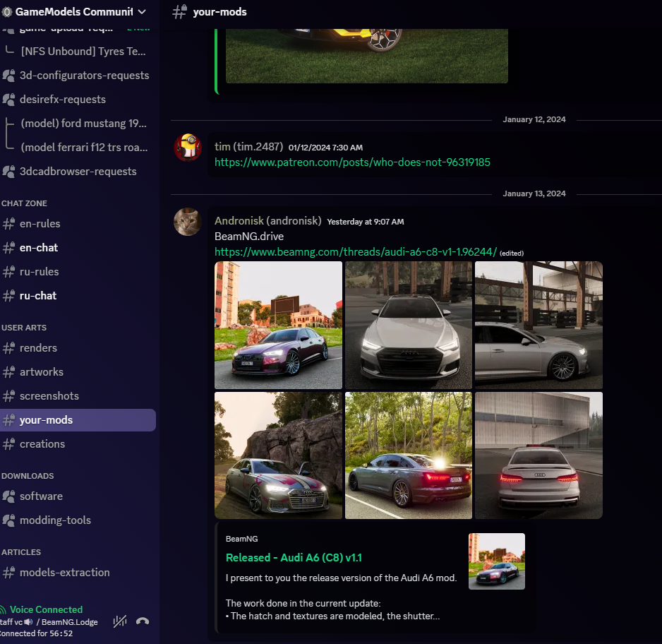Image resolution: width=662 pixels, height=644 pixels.
Task: Open the silver Audi side profile image
Action: [538, 325]
